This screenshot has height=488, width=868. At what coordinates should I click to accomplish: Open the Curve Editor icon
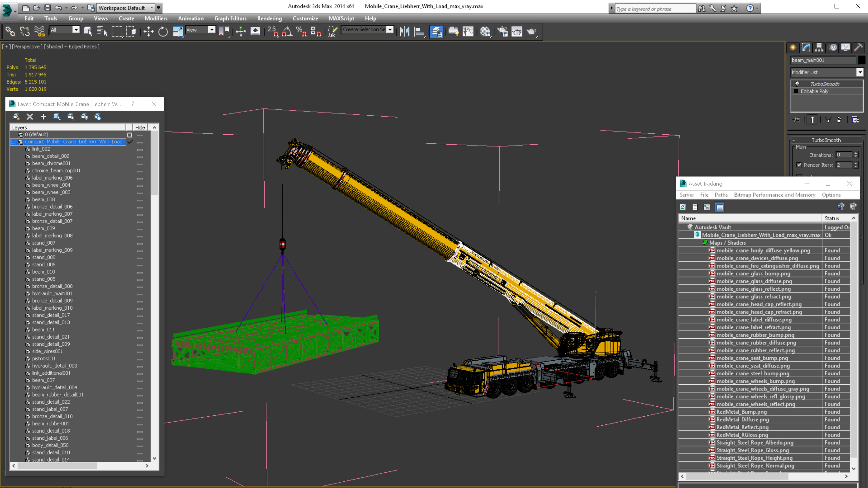(x=468, y=31)
